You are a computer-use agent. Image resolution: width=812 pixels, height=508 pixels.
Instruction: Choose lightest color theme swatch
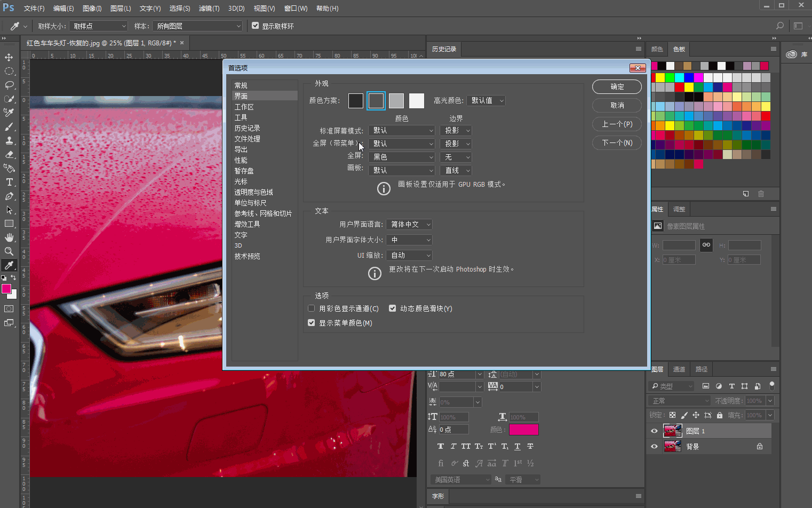[x=417, y=100]
